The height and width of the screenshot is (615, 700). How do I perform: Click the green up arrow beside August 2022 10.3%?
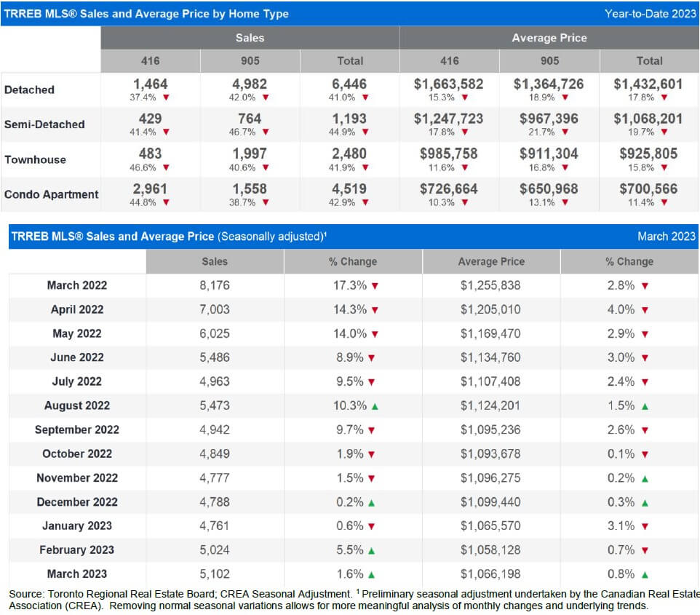(x=375, y=406)
